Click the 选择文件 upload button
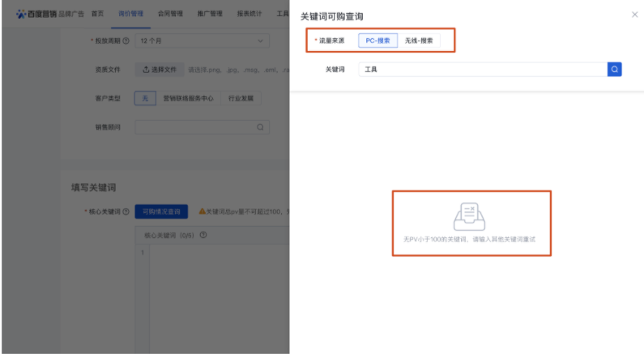644x354 pixels. pyautogui.click(x=160, y=70)
